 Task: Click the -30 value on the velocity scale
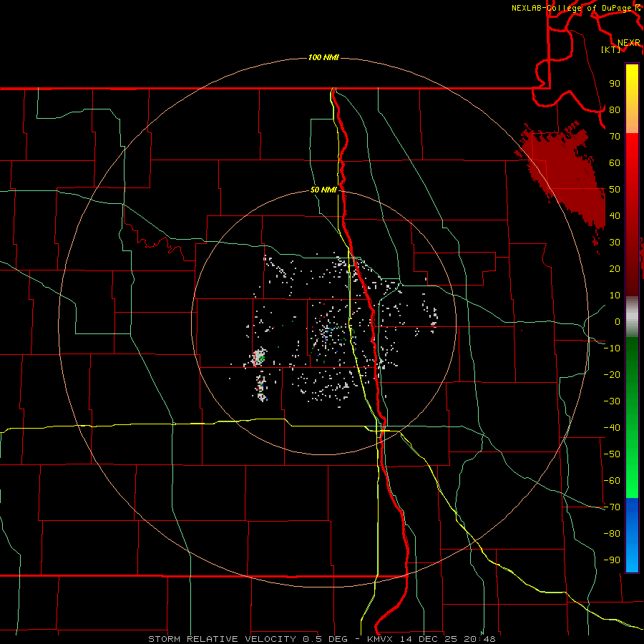612,401
